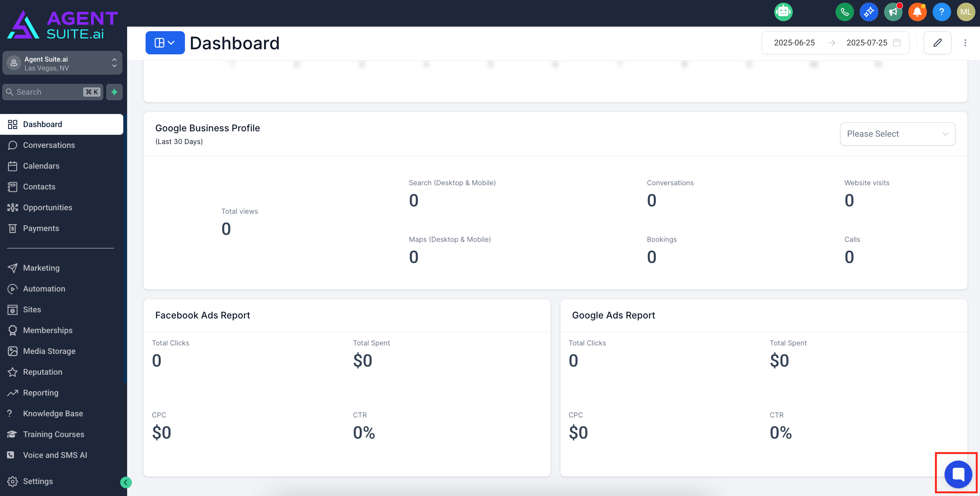Click the green lightning quick actions icon
The width and height of the screenshot is (980, 496).
point(114,92)
